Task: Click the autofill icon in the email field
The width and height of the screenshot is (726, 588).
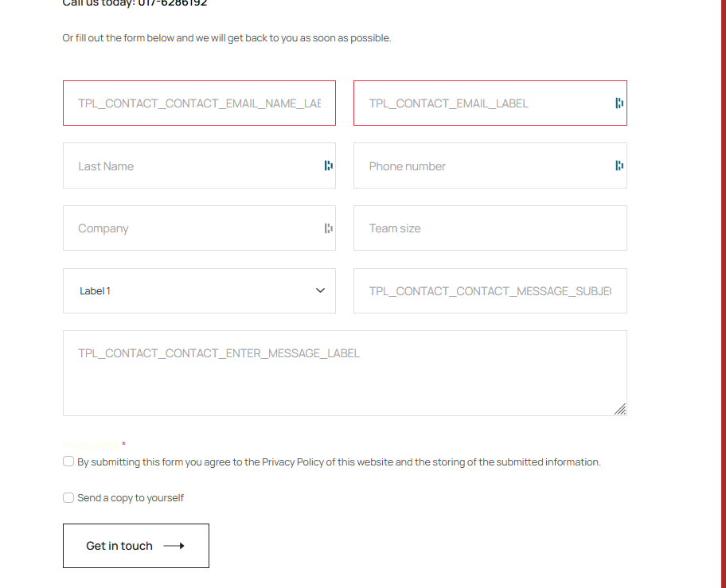Action: pyautogui.click(x=619, y=103)
